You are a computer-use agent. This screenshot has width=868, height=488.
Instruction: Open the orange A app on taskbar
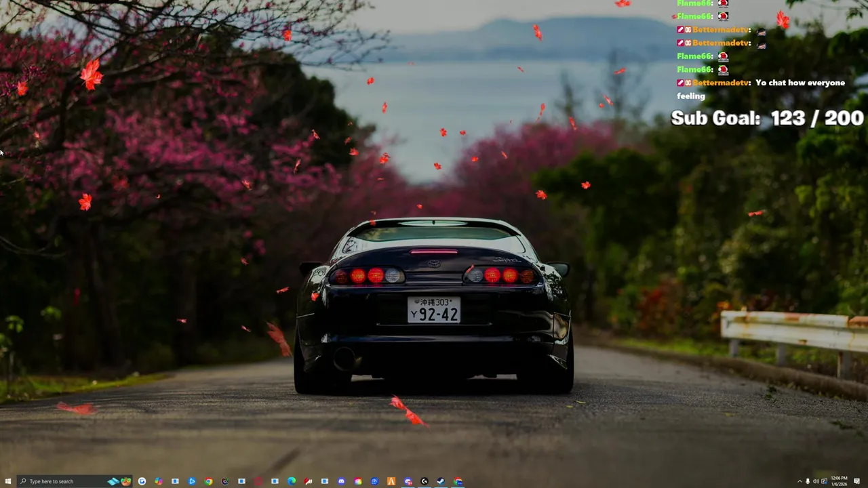[391, 481]
